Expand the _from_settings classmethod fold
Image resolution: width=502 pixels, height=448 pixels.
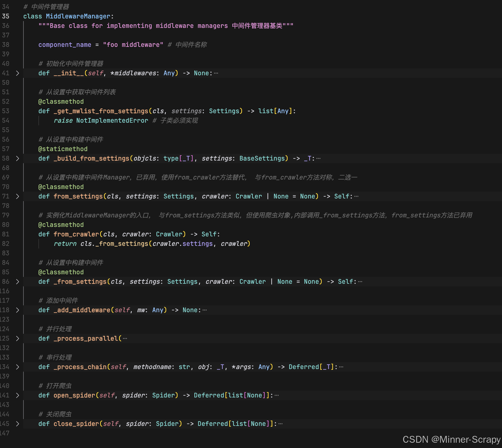[18, 281]
